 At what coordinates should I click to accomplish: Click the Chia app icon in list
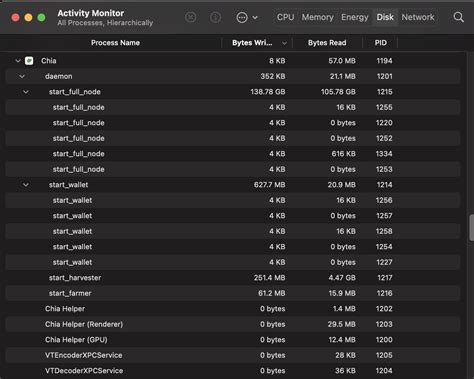29,61
